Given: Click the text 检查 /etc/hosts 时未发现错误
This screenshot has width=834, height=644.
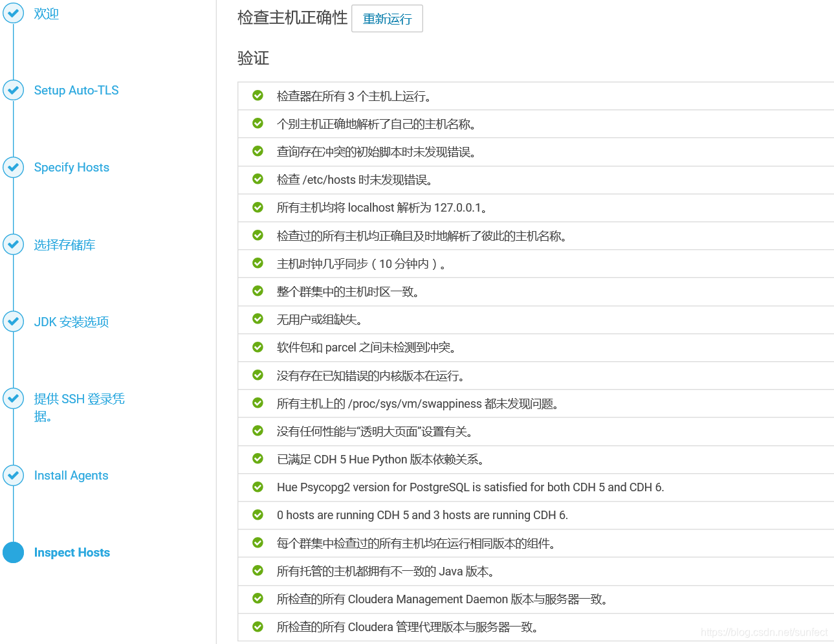Looking at the screenshot, I should pos(355,180).
